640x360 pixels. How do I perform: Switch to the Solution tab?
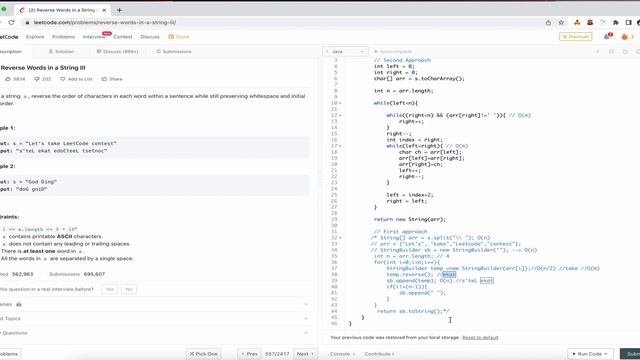(61, 51)
